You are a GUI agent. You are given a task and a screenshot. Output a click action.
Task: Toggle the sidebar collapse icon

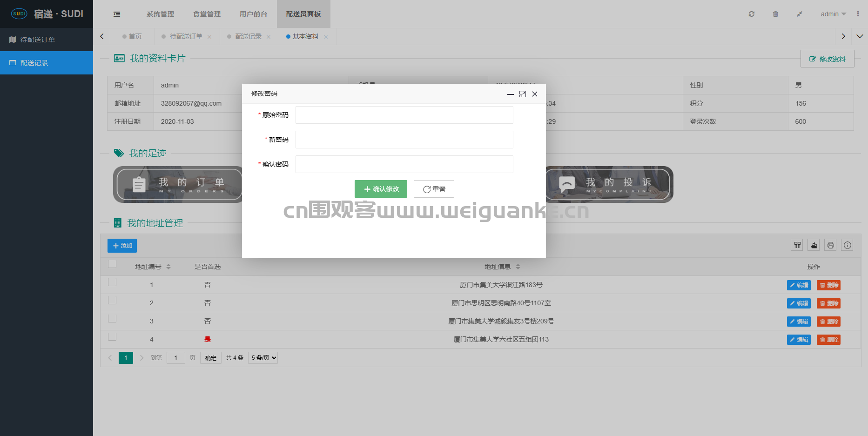click(117, 14)
